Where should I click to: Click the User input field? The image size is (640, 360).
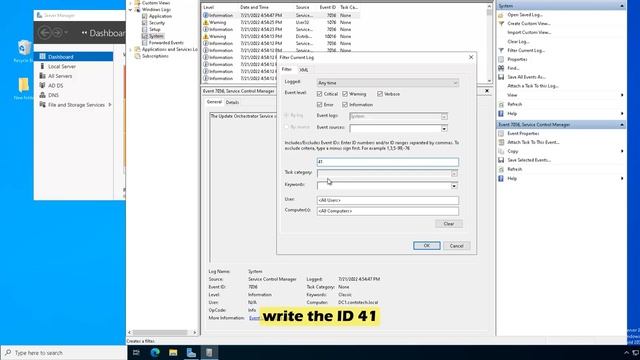(388, 200)
